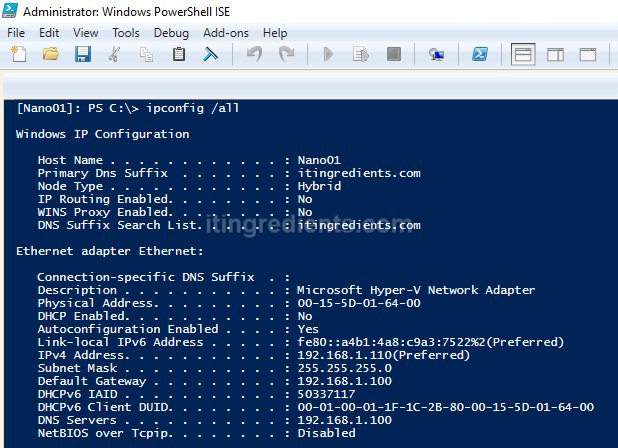618x448 pixels.
Task: Launch PowerShell.exe from the blue console icon
Action: pyautogui.click(x=480, y=55)
